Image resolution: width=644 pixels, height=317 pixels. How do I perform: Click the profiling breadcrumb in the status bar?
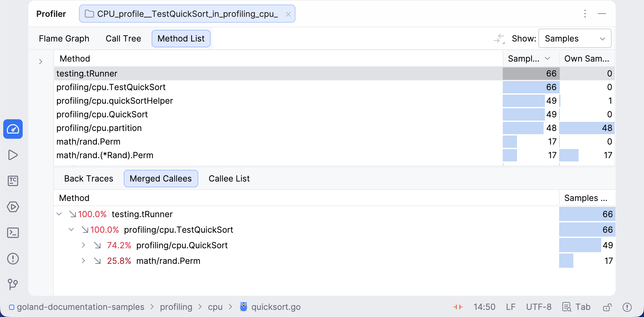click(x=176, y=307)
